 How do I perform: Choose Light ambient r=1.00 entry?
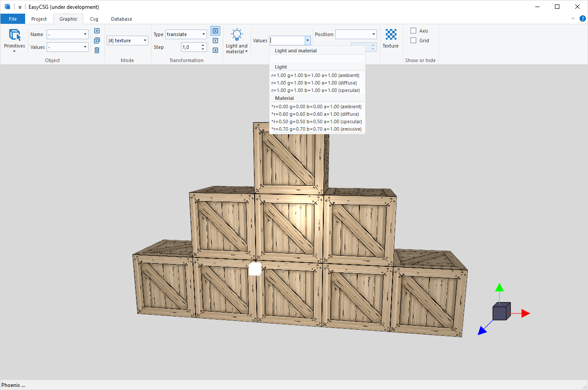(x=317, y=75)
